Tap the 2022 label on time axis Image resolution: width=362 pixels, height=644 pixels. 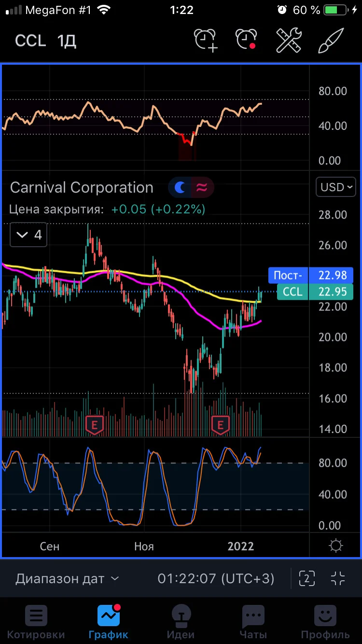click(241, 546)
